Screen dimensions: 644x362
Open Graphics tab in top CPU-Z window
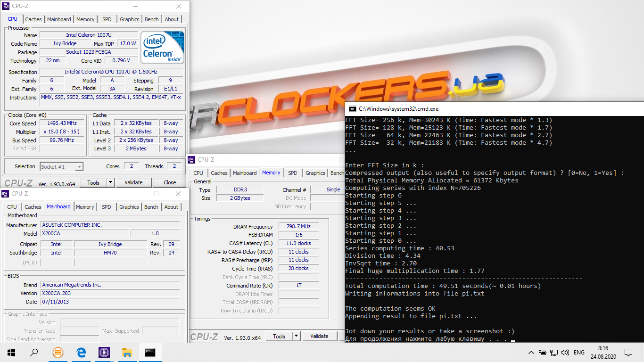[x=130, y=19]
